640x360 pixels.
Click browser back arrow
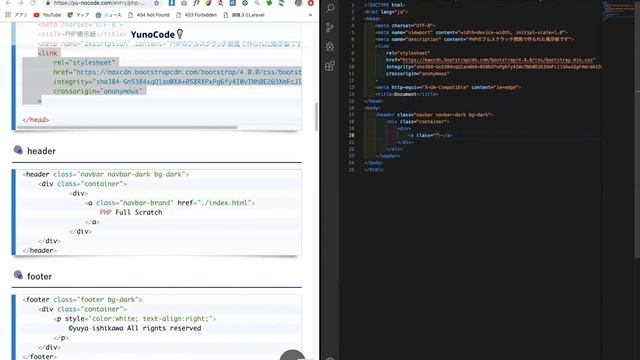[x=8, y=3]
